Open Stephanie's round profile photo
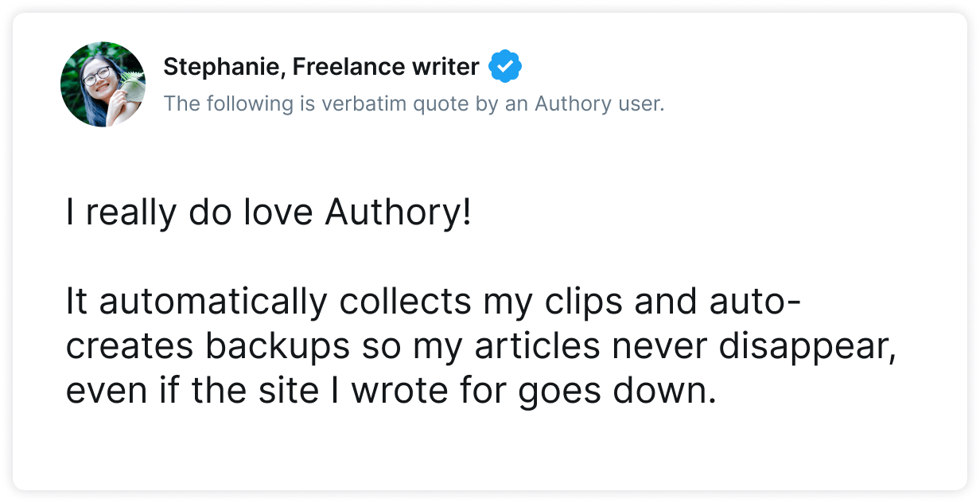The width and height of the screenshot is (980, 503). 103,85
